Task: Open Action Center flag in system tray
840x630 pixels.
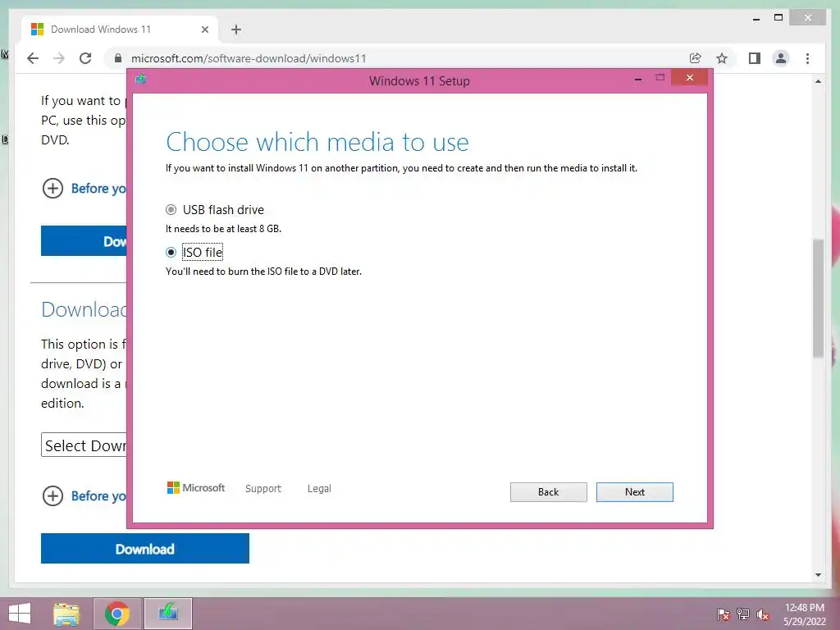Action: (724, 614)
